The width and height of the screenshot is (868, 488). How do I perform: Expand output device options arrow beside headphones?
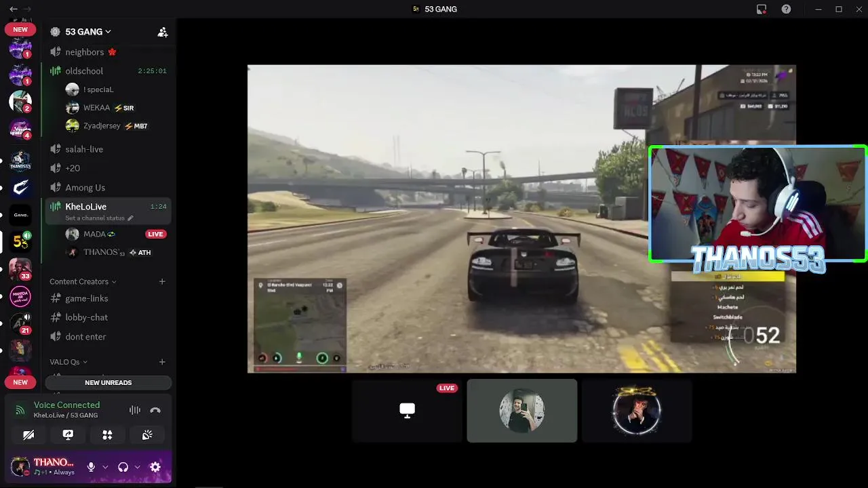click(137, 467)
